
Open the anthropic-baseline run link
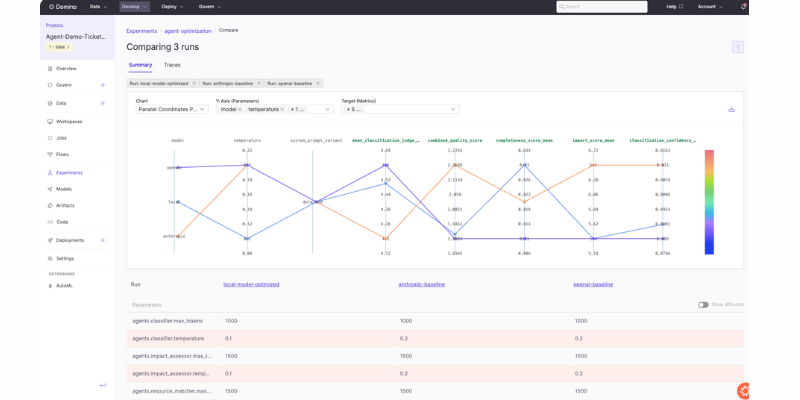(421, 284)
